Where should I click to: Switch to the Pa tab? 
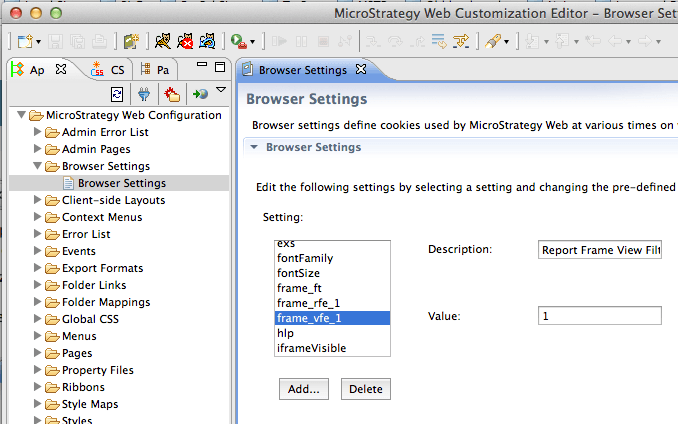click(x=154, y=70)
